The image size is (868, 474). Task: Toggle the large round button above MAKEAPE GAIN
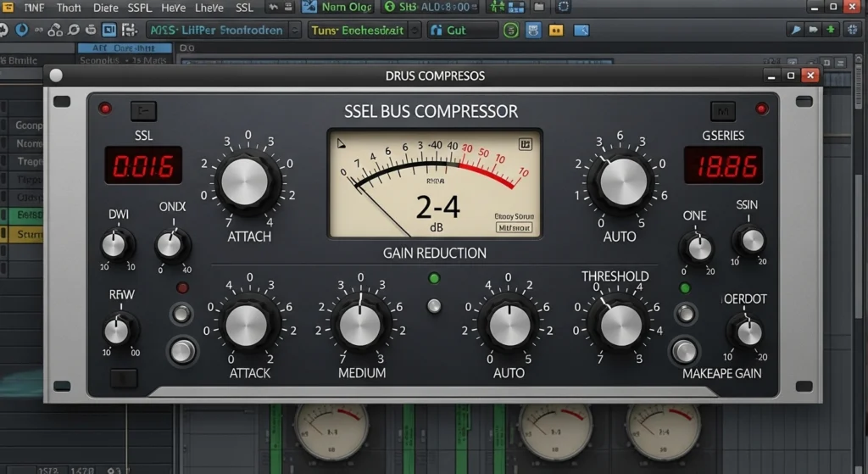[684, 351]
